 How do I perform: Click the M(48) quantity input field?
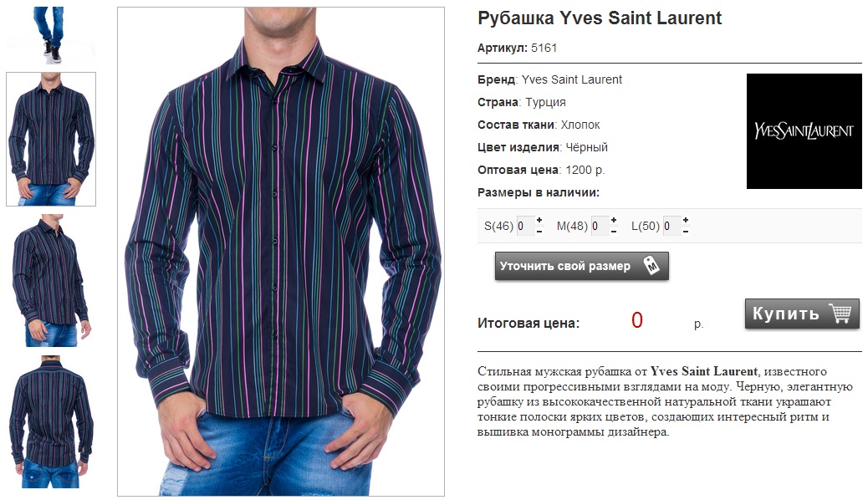600,226
